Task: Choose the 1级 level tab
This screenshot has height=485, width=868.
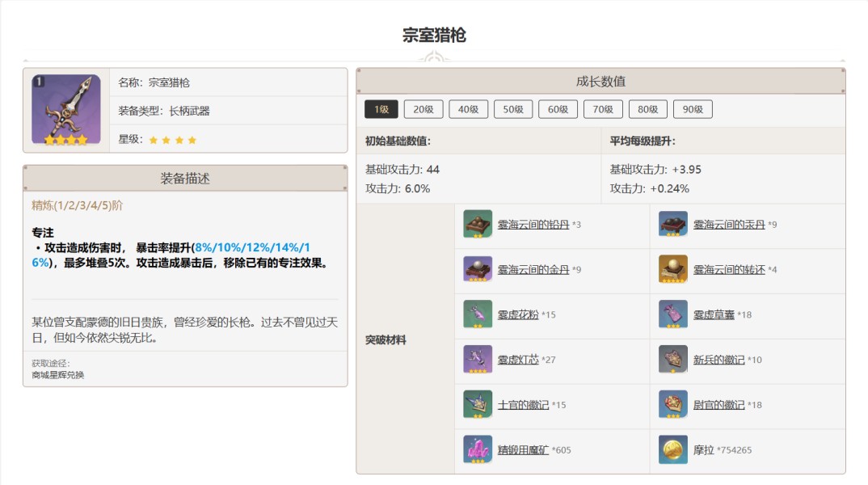Action: tap(381, 110)
